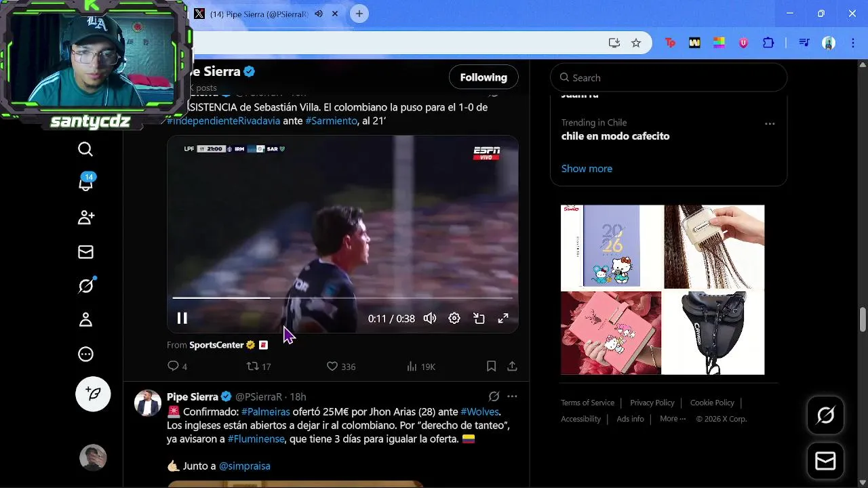This screenshot has width=868, height=488.
Task: Mute the video volume
Action: click(430, 318)
